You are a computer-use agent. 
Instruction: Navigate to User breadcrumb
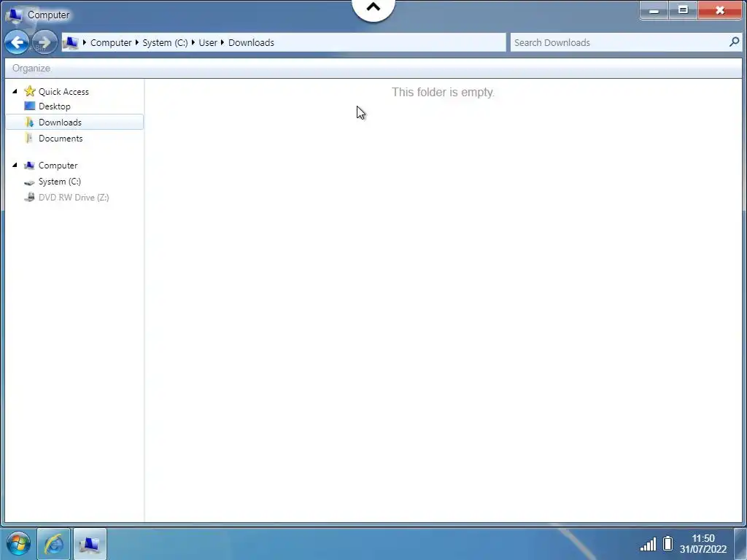tap(208, 42)
